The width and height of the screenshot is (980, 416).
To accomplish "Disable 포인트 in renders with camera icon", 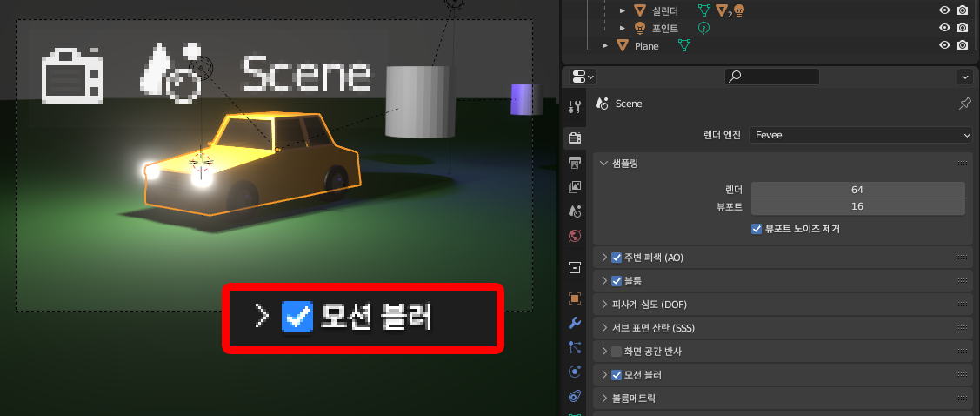I will point(963,28).
